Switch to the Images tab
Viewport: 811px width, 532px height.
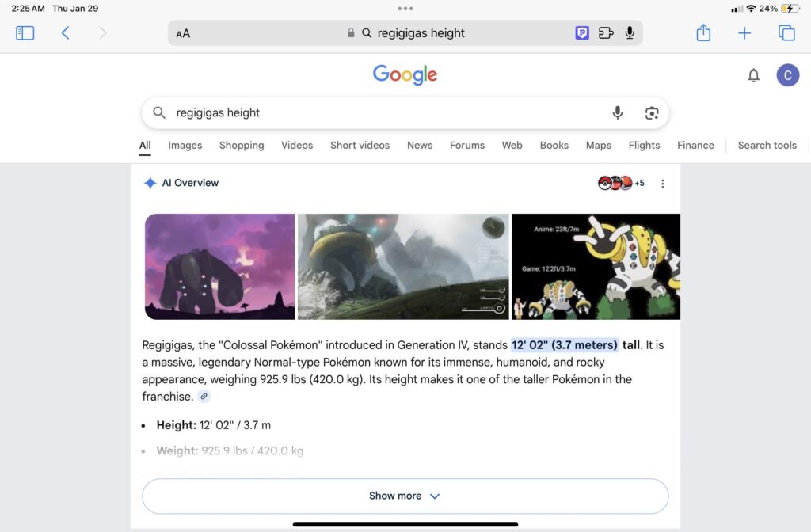click(185, 146)
